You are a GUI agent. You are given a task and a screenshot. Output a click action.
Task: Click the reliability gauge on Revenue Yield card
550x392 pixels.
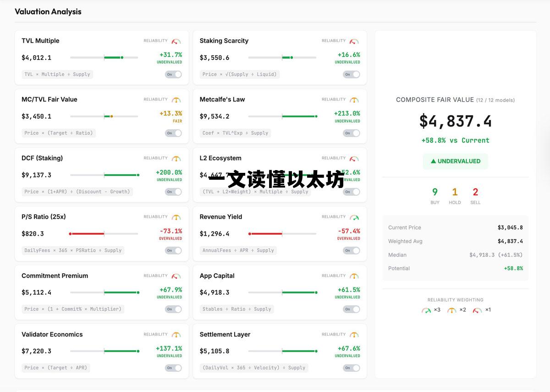coord(353,217)
